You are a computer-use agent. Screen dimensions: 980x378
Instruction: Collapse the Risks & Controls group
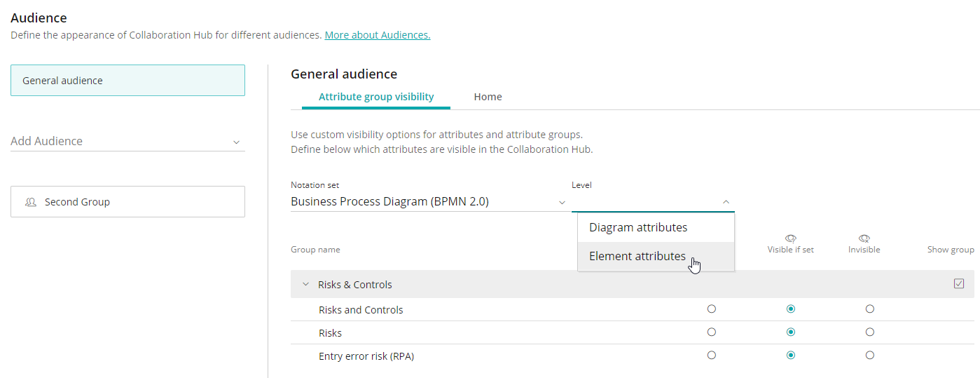pyautogui.click(x=305, y=285)
